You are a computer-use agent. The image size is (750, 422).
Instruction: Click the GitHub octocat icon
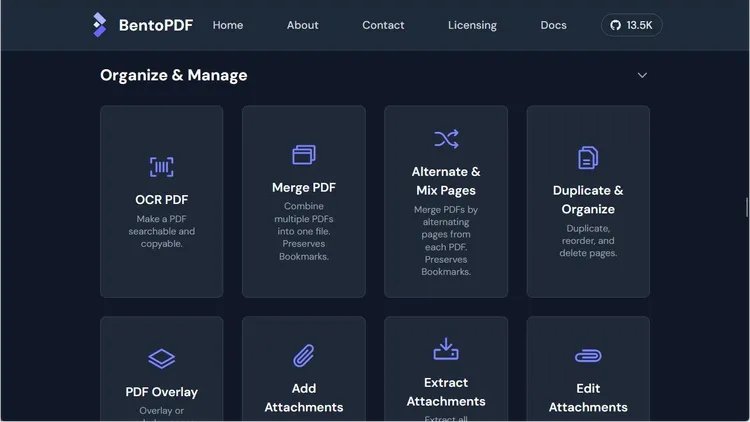click(616, 25)
